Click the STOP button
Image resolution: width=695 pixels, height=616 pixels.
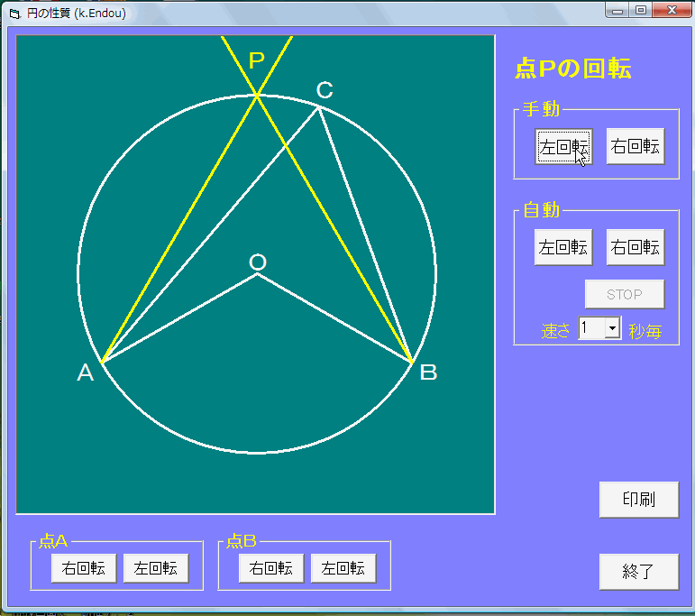click(625, 294)
